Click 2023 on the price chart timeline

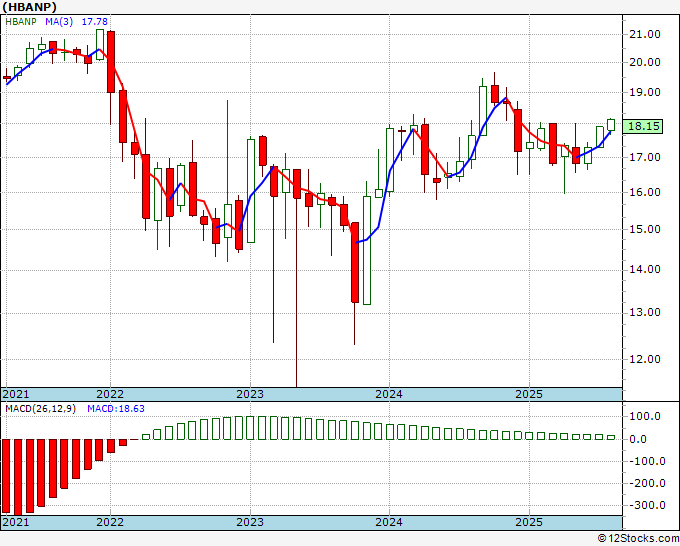(x=250, y=394)
